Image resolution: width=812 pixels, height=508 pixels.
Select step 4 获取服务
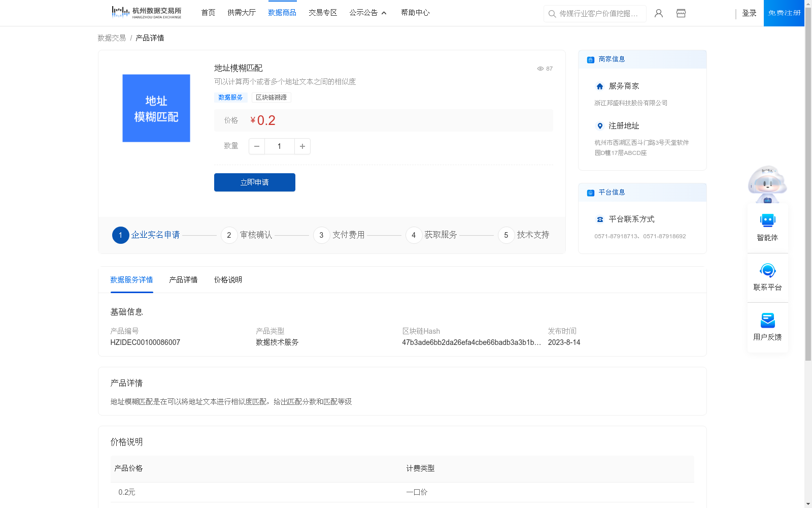click(431, 235)
